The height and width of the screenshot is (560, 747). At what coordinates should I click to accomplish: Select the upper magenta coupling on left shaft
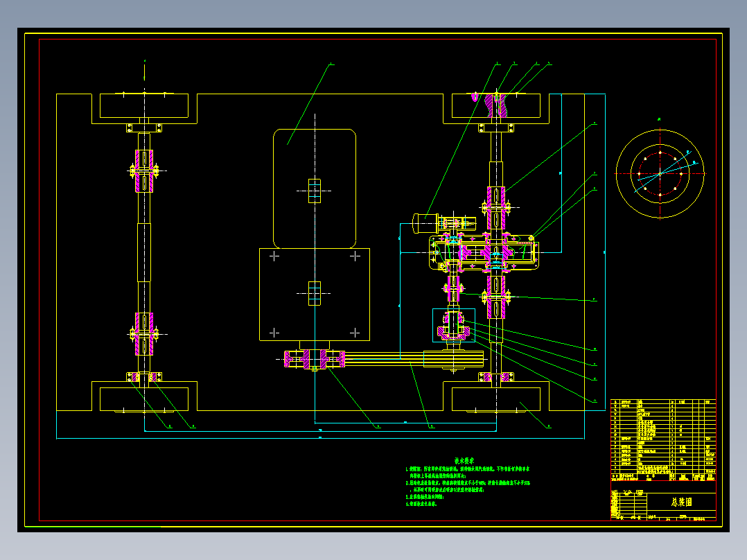point(144,171)
